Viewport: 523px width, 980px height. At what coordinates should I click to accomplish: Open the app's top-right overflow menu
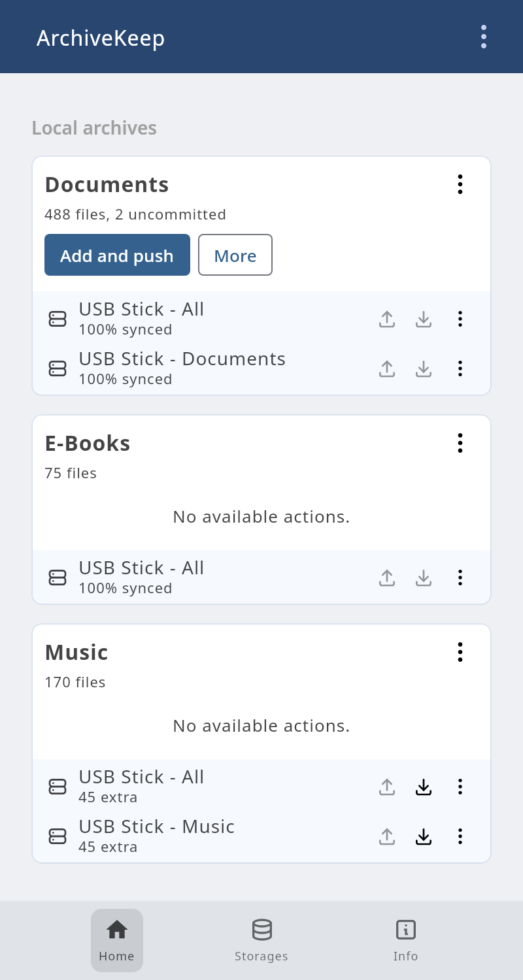[484, 37]
